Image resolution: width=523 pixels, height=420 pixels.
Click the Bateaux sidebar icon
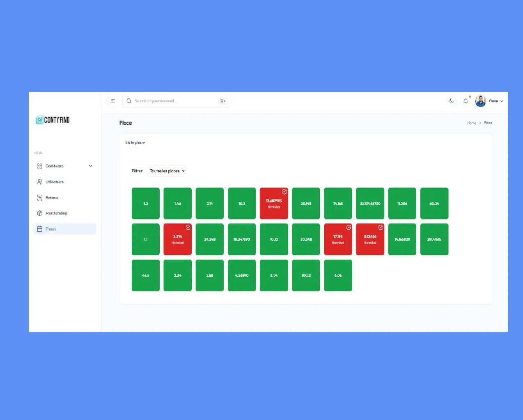(x=40, y=198)
